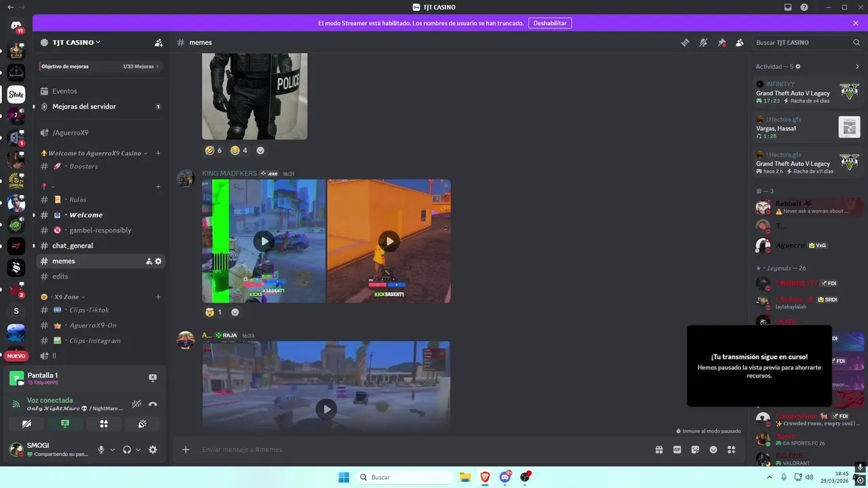
Task: Dismiss the Streamer mode banner with the X
Action: point(856,23)
